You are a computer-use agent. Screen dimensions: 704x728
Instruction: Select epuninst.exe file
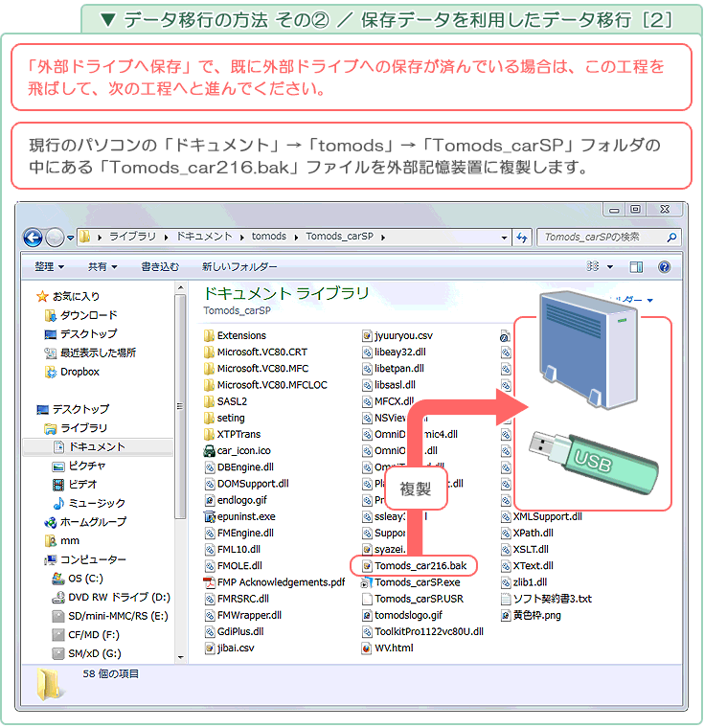(240, 516)
